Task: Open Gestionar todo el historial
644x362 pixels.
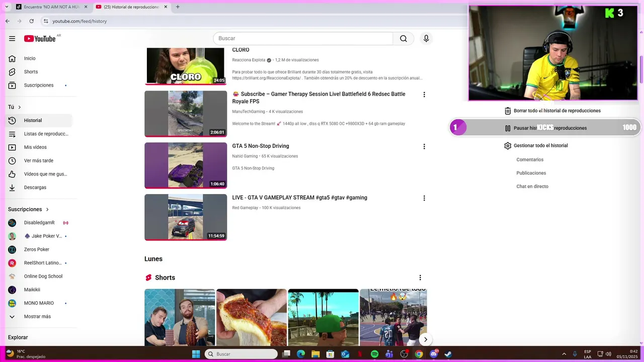Action: coord(536,146)
